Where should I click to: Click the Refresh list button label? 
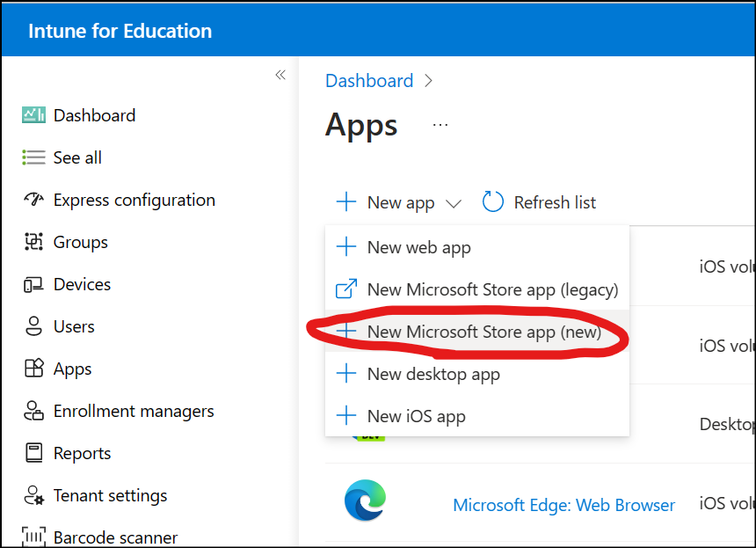555,202
